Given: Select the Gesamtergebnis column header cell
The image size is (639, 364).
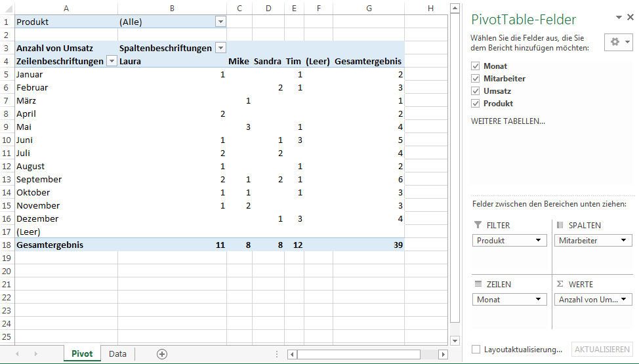Looking at the screenshot, I should coord(369,61).
